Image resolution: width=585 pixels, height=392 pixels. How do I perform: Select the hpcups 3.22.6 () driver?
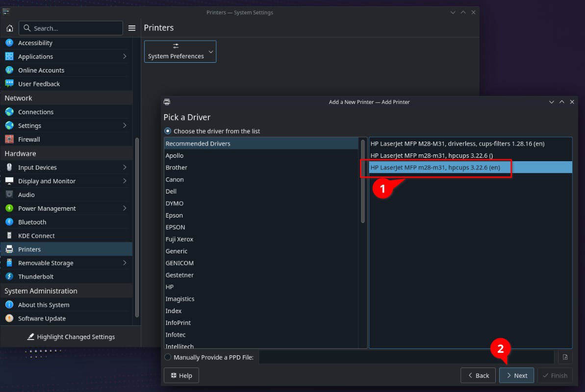(x=470, y=155)
